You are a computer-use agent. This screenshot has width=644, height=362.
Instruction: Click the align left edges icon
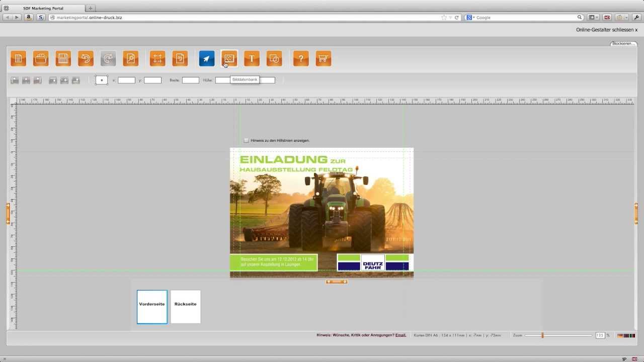(x=15, y=80)
